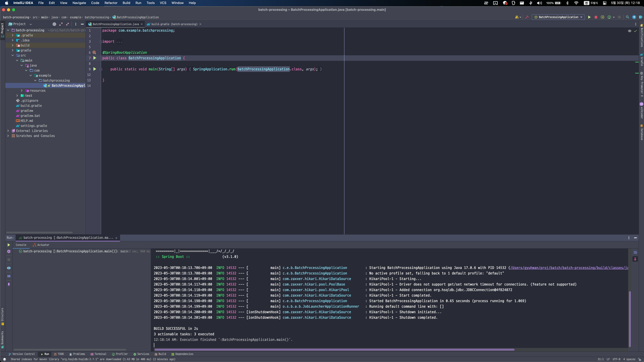644x362 pixels.
Task: Click the console horizontal scrollbar
Action: click(334, 350)
